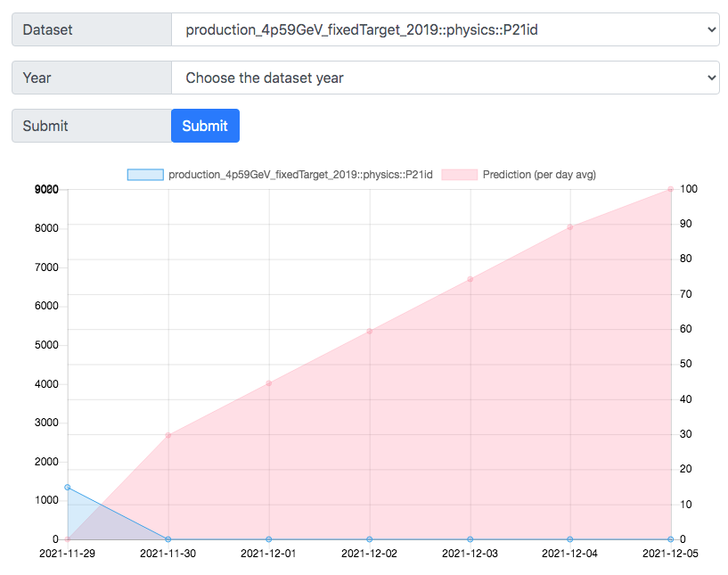Viewport: 728px width, 575px height.
Task: Click left axis value 8000
Action: (x=46, y=228)
